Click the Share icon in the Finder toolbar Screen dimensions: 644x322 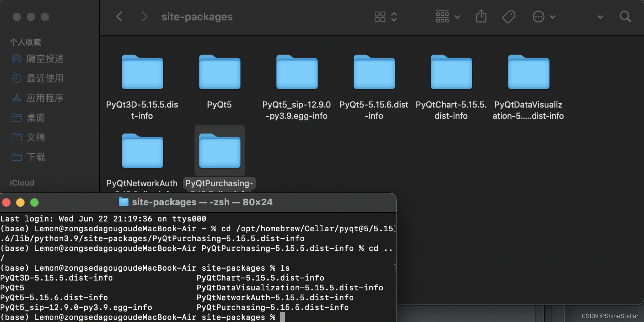(481, 17)
